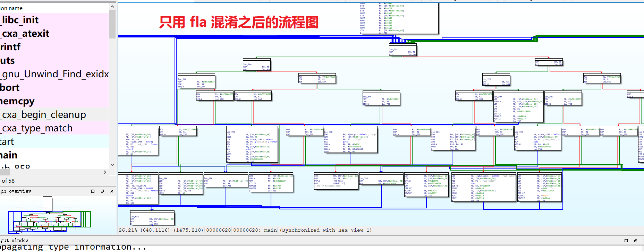Screen dimensions: 644x251
Task: Select the abort function entry
Action: click(54, 87)
